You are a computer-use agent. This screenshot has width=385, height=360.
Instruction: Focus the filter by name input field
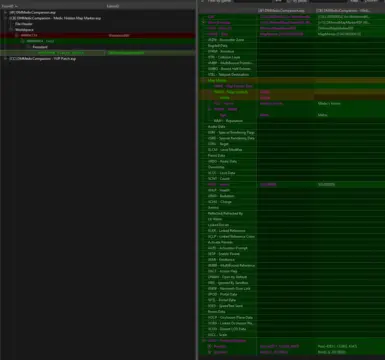tap(253, 1)
